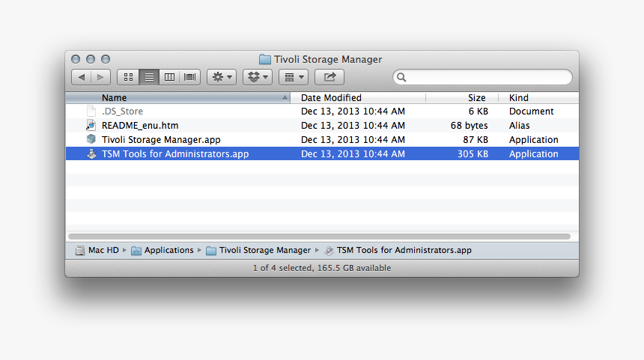The width and height of the screenshot is (644, 360).
Task: Go to Applications in the path bar
Action: click(168, 250)
